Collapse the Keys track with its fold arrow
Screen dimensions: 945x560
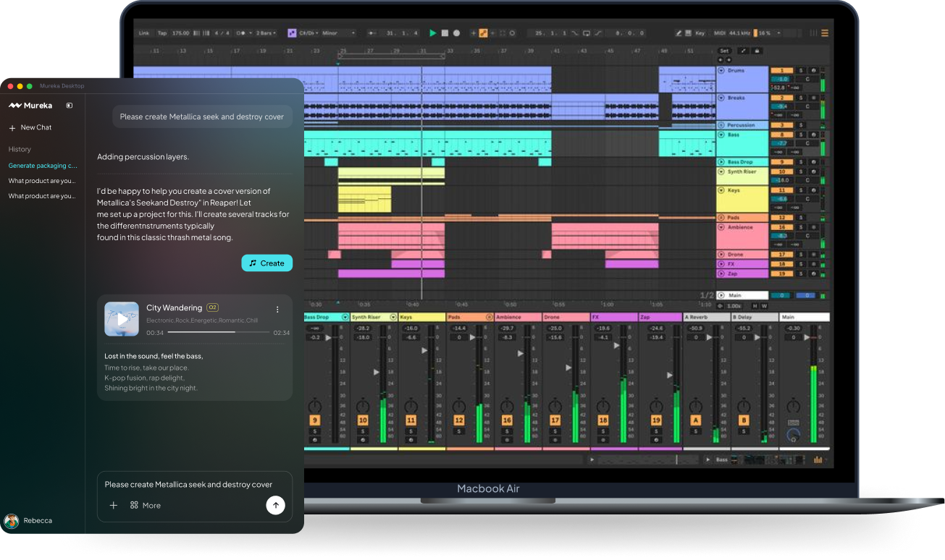click(721, 190)
